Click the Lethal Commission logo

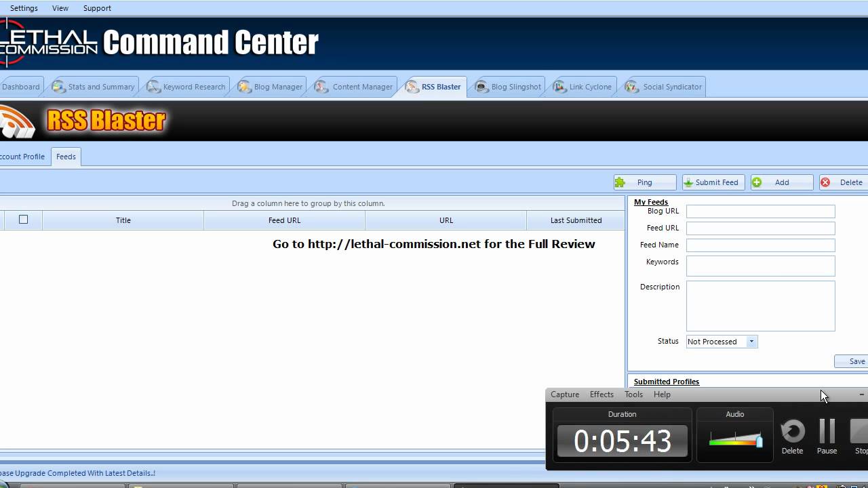point(49,42)
